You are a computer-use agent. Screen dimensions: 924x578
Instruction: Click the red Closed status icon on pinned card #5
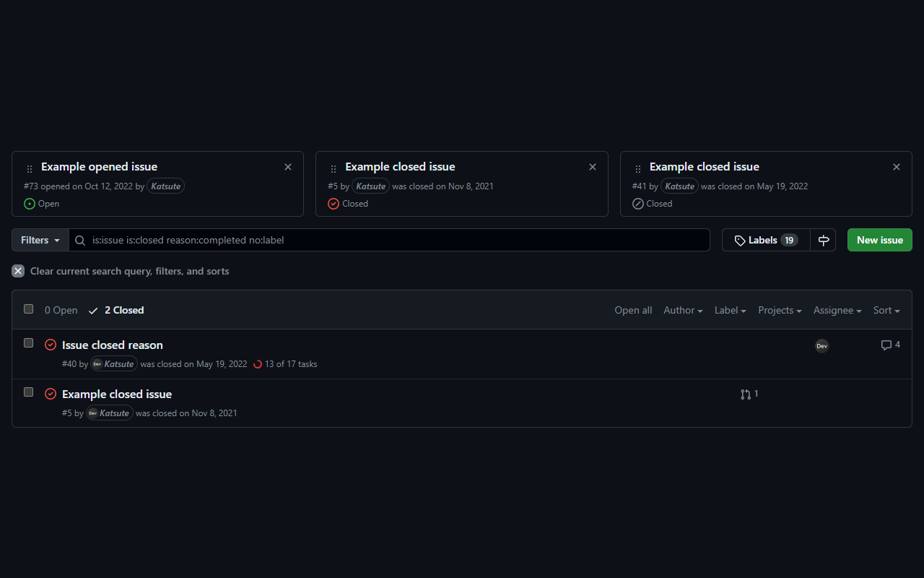pos(334,204)
